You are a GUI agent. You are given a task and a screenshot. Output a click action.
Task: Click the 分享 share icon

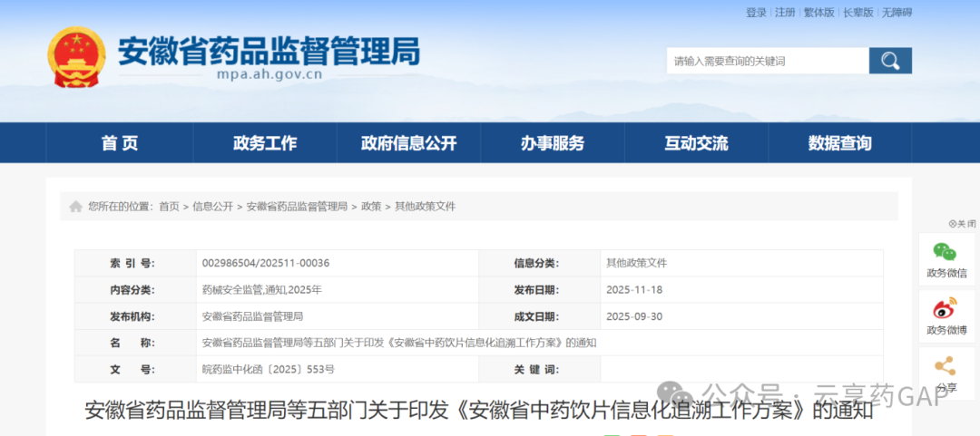(x=946, y=368)
